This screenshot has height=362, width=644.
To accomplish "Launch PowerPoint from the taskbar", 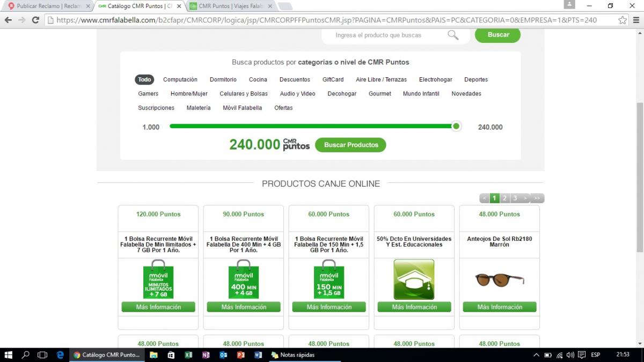I will pos(240,354).
